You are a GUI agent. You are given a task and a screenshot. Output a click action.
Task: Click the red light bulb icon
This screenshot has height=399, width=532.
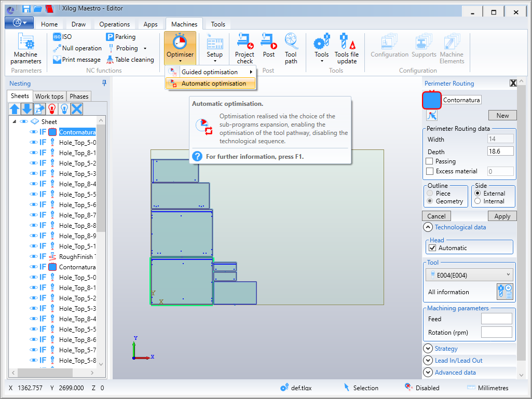52,109
